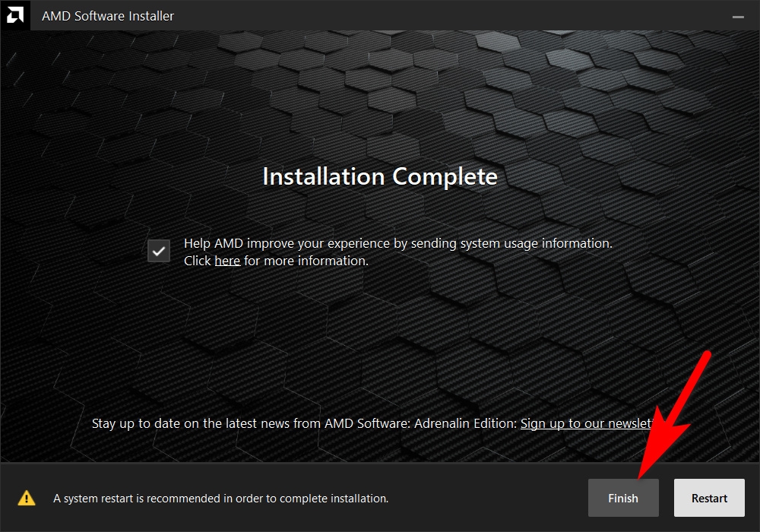Image resolution: width=760 pixels, height=532 pixels.
Task: Open the "Sign up to our newsletter" link
Action: click(585, 423)
